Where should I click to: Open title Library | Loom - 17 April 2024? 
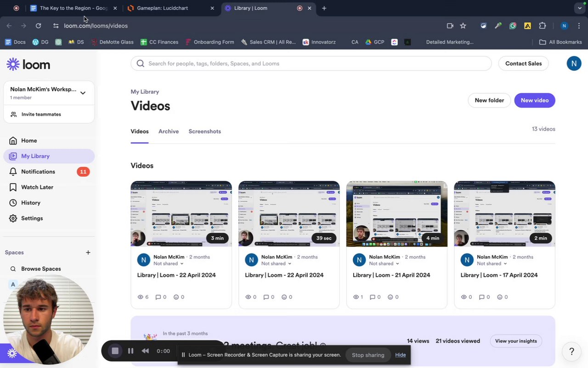coord(499,275)
